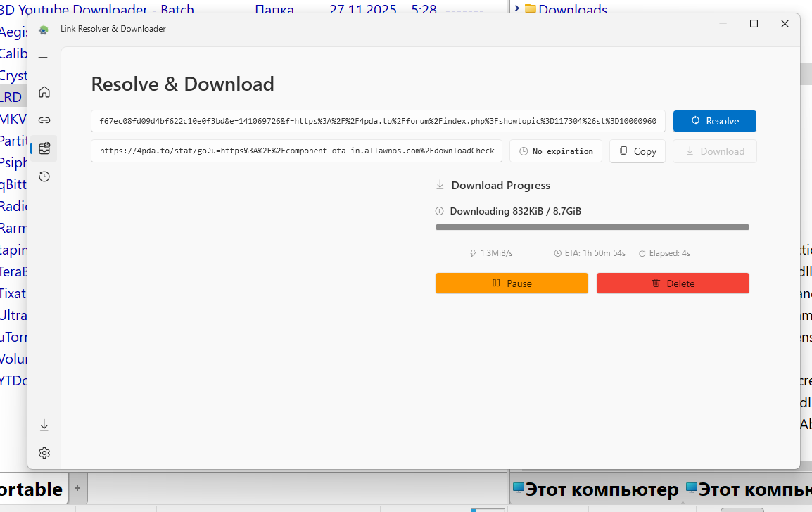Click the ETA: 1h 50m 54s text
The height and width of the screenshot is (512, 812).
595,253
